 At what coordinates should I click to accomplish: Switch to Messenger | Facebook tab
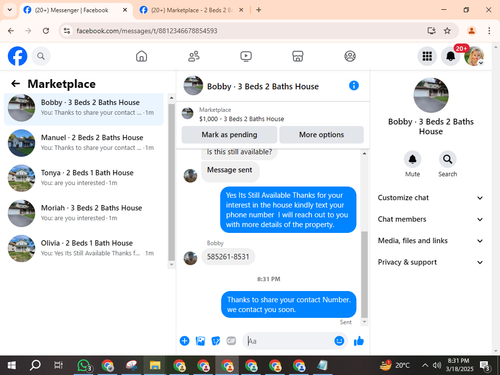(76, 10)
